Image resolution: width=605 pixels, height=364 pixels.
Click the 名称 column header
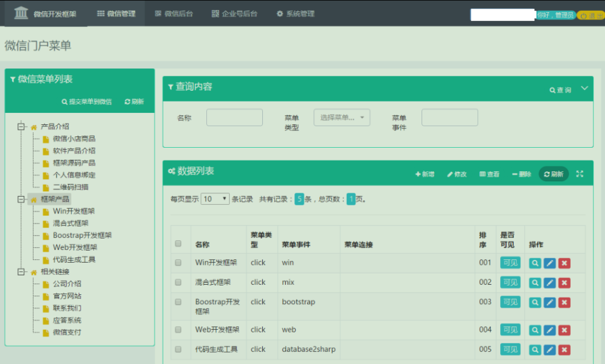click(202, 244)
